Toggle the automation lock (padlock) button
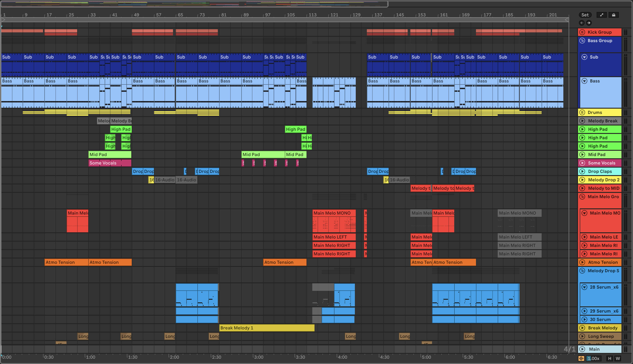633x364 pixels. click(613, 15)
